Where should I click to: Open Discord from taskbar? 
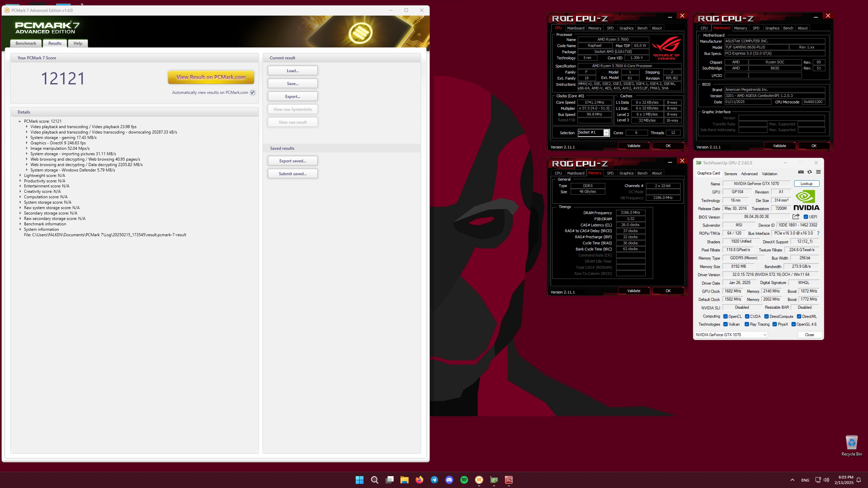pos(449,480)
